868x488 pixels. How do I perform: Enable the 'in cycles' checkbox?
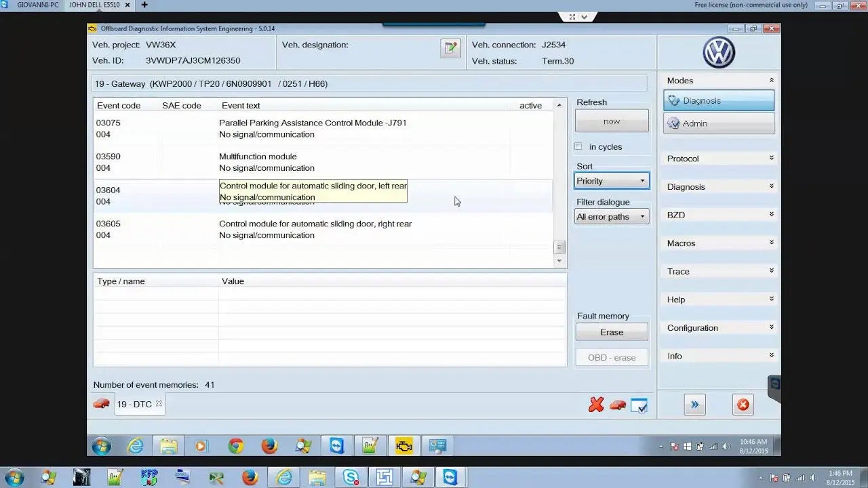click(x=578, y=146)
